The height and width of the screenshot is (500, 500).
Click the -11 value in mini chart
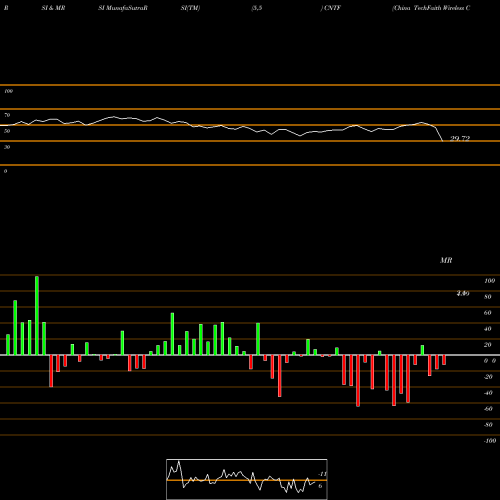point(322,474)
